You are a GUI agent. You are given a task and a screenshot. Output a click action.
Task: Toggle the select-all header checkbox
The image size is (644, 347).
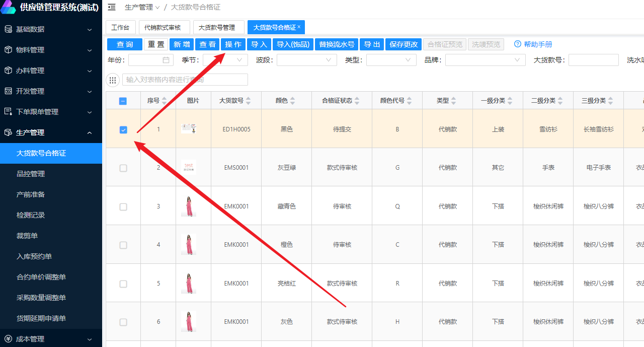(x=123, y=101)
